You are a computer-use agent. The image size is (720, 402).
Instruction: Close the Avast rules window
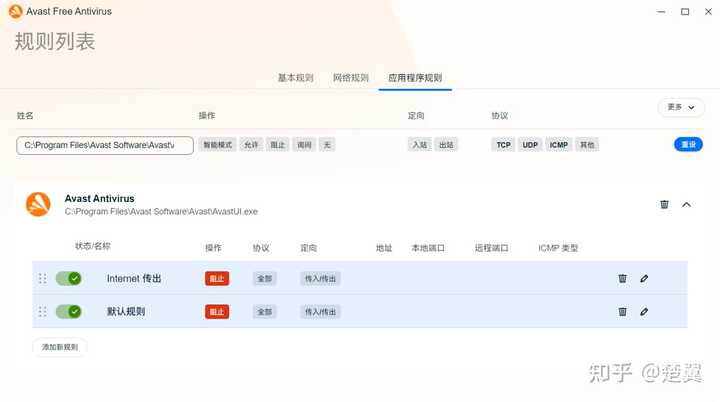tap(709, 11)
